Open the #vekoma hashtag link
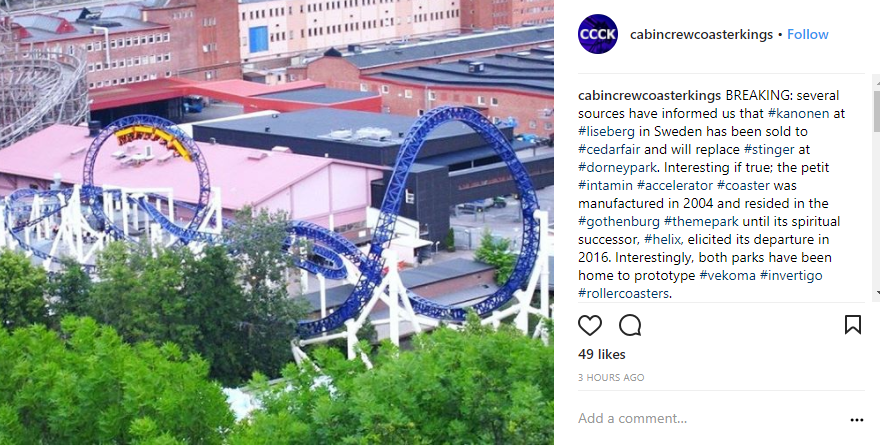The height and width of the screenshot is (446, 880). (x=727, y=275)
